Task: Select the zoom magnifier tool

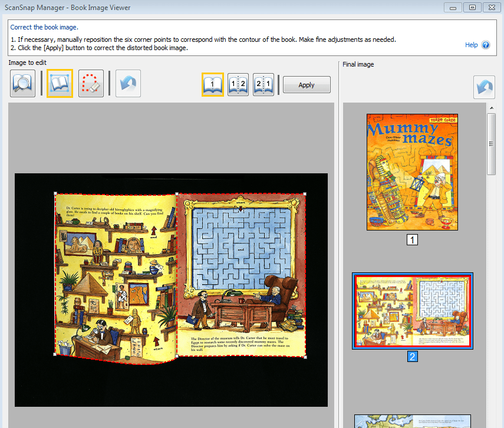Action: tap(22, 84)
